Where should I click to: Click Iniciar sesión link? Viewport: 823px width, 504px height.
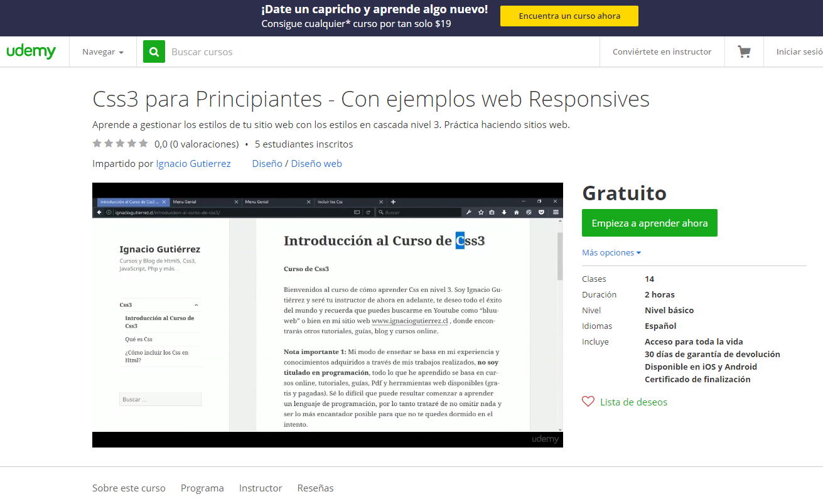[799, 51]
